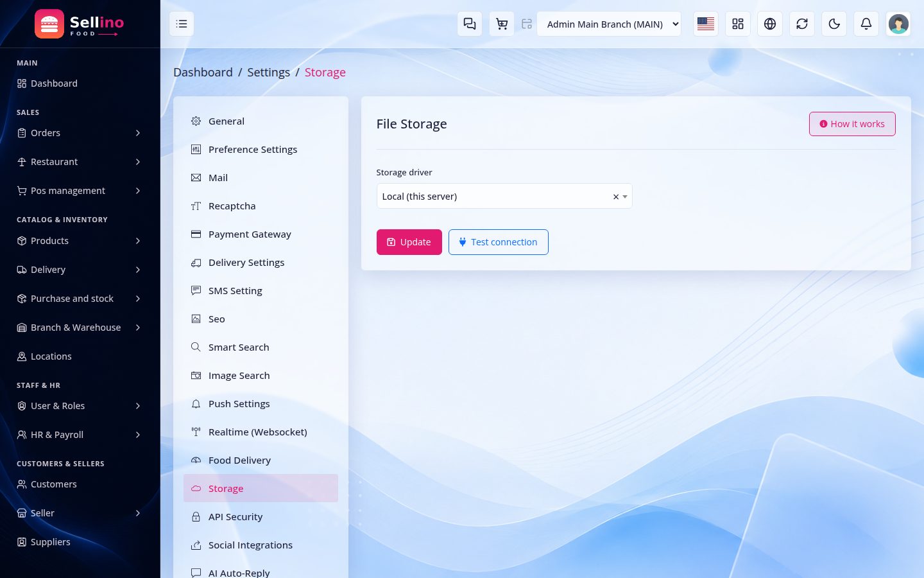This screenshot has width=924, height=578.
Task: Expand HR & Payroll menu
Action: pyautogui.click(x=80, y=435)
